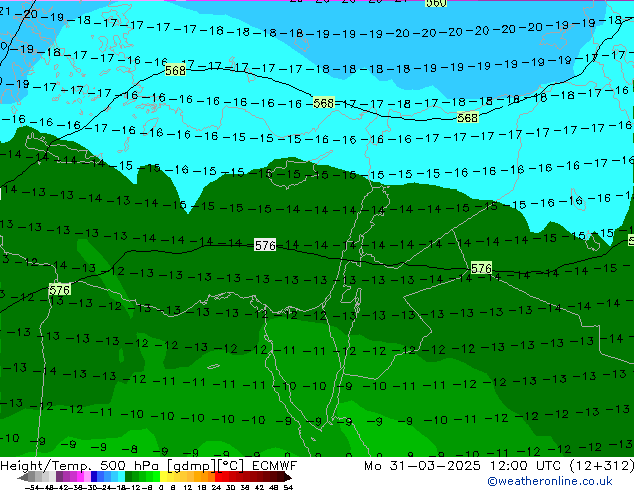Click the white-background 576 contour label

click(265, 245)
